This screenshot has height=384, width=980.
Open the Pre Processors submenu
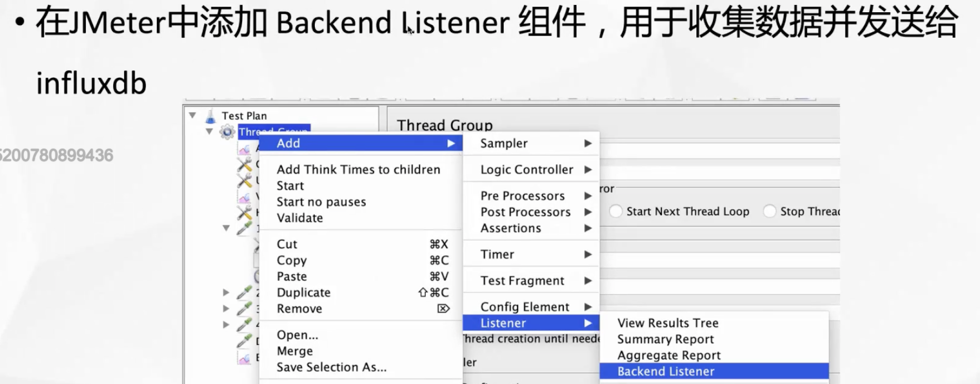click(531, 196)
